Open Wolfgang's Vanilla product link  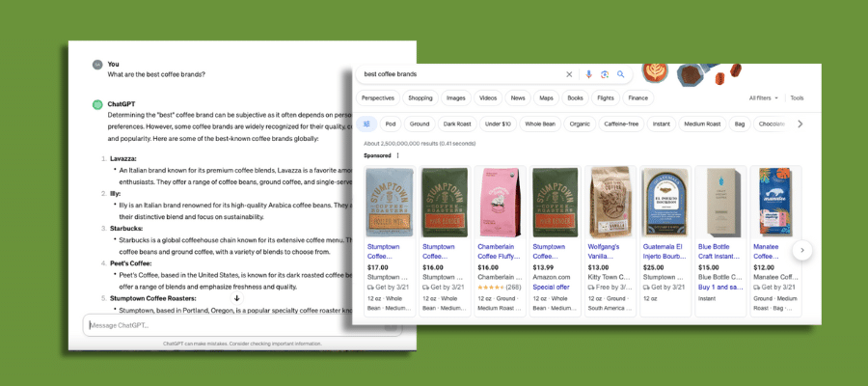604,252
